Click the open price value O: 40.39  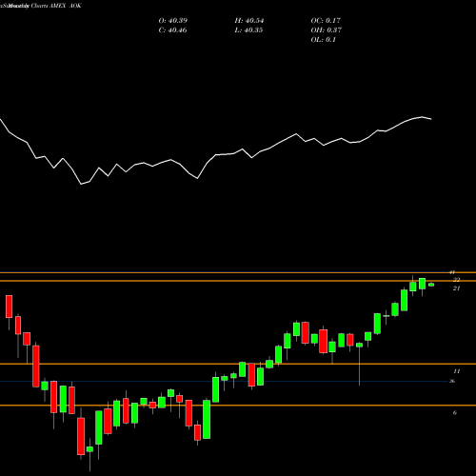173,21
